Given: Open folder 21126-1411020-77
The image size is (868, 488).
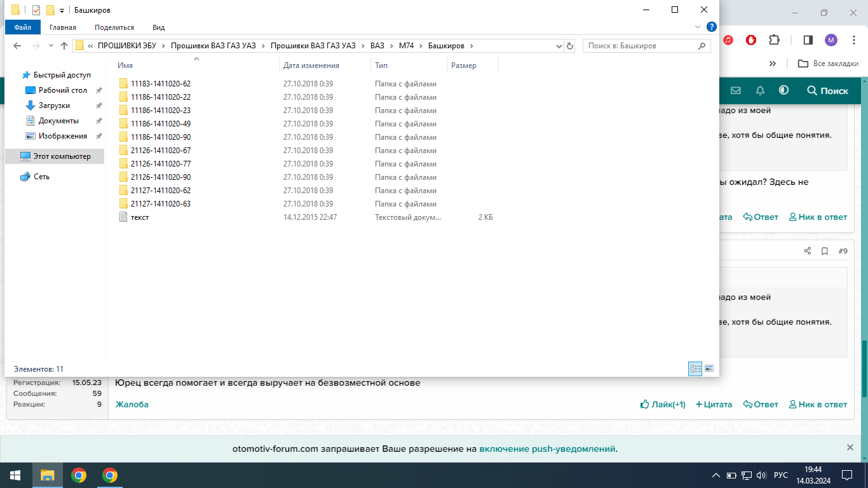Looking at the screenshot, I should pos(160,164).
